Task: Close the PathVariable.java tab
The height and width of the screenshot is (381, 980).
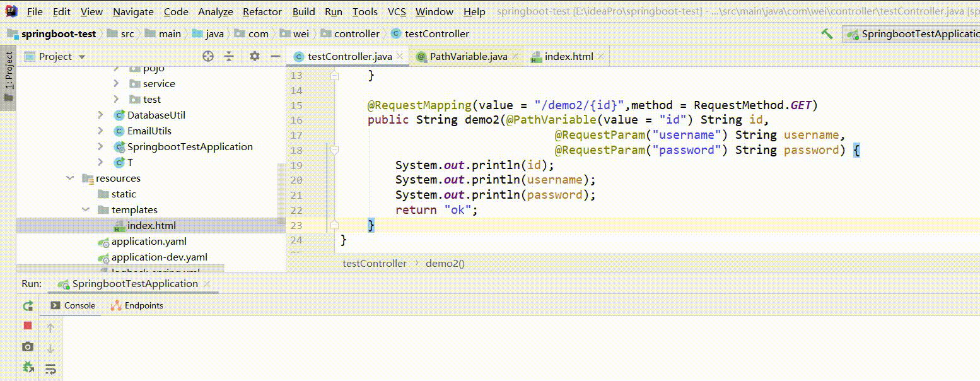Action: (x=515, y=57)
